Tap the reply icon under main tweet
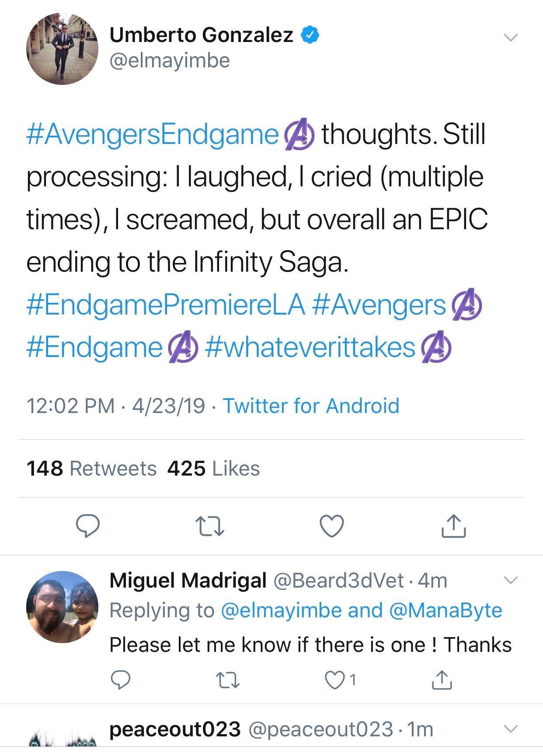The height and width of the screenshot is (756, 543). coord(87,526)
